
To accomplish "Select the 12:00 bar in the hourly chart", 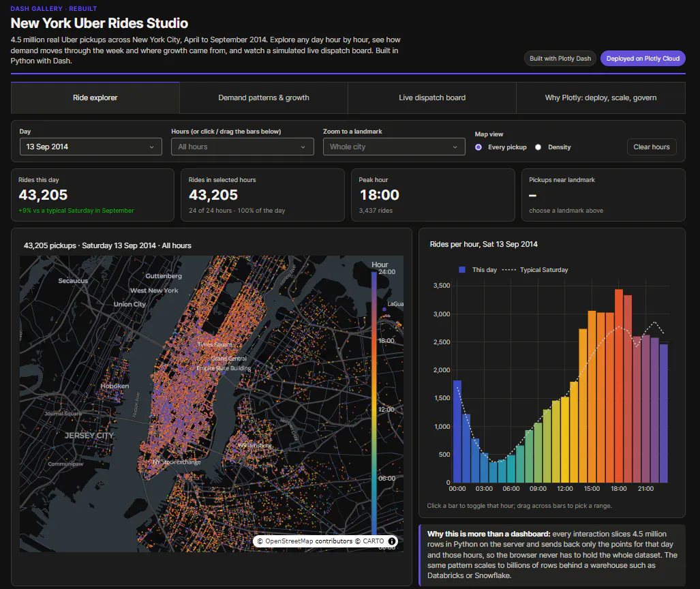I will [x=565, y=440].
